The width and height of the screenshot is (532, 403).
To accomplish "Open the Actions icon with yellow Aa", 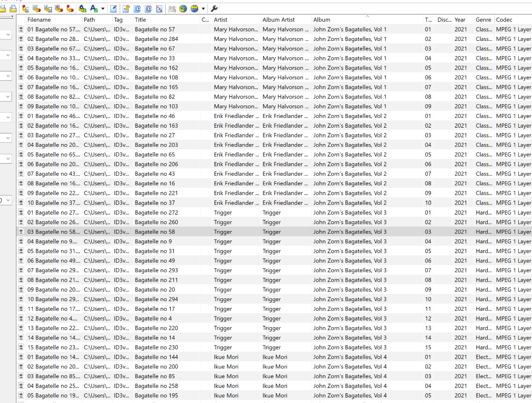I will pos(82,8).
